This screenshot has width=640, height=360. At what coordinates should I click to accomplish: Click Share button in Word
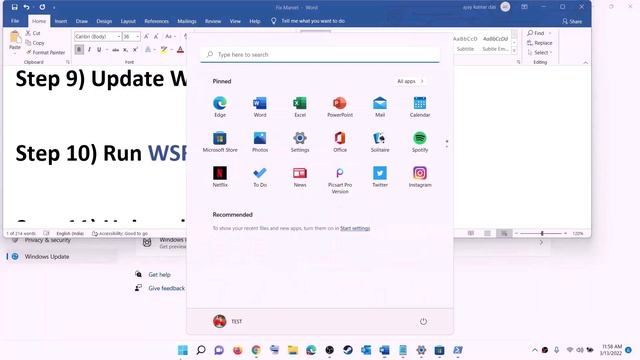tap(572, 21)
